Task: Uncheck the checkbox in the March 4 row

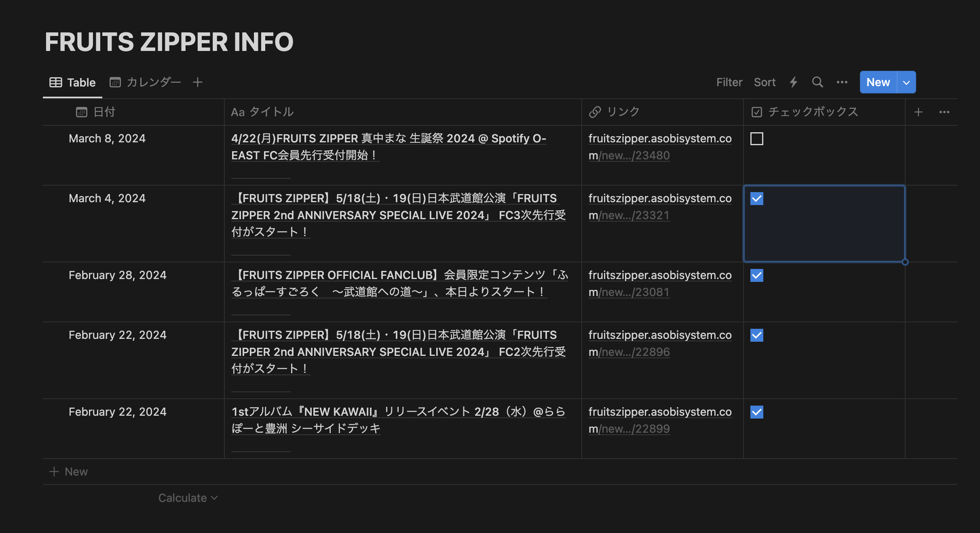Action: [756, 199]
